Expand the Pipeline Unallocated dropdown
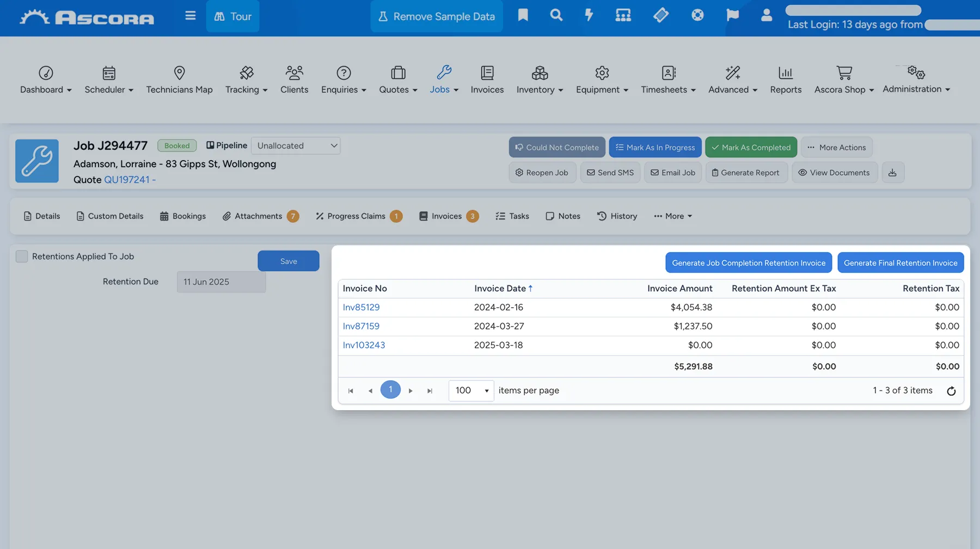980x549 pixels. pos(296,146)
